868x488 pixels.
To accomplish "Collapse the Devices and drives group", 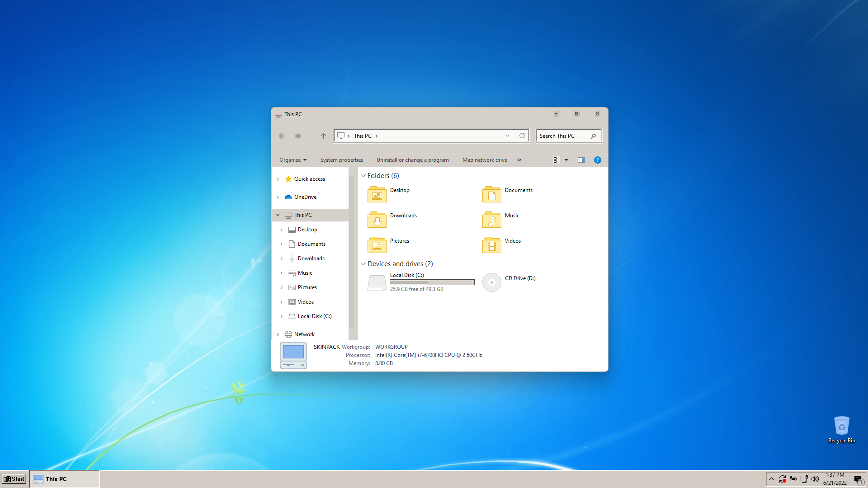I will (x=363, y=264).
